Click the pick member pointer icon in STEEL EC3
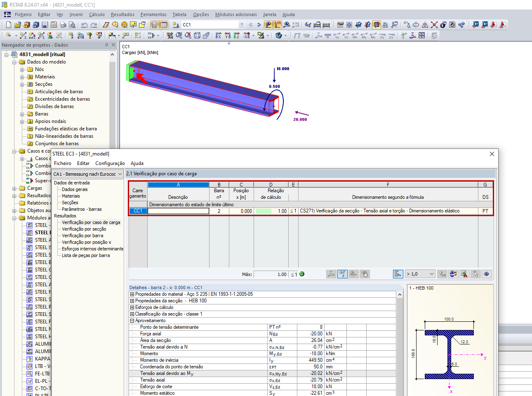Screen dimensions: 532x396 click(x=476, y=274)
